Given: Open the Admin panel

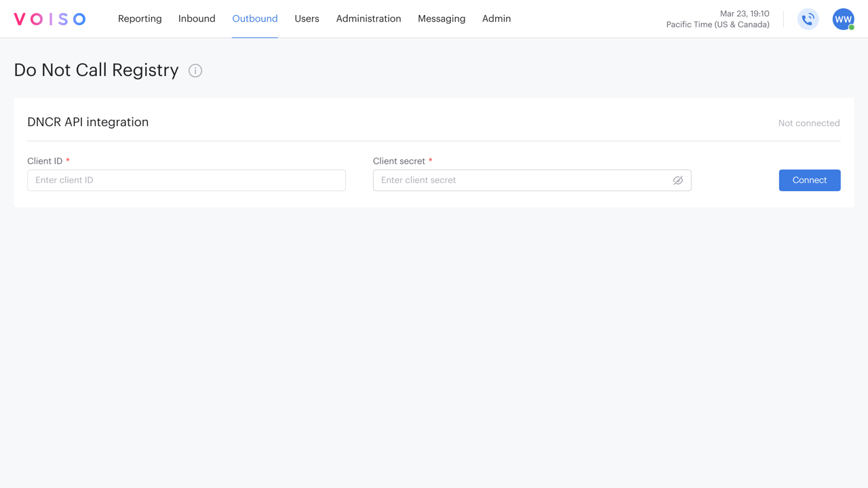Looking at the screenshot, I should [x=496, y=18].
